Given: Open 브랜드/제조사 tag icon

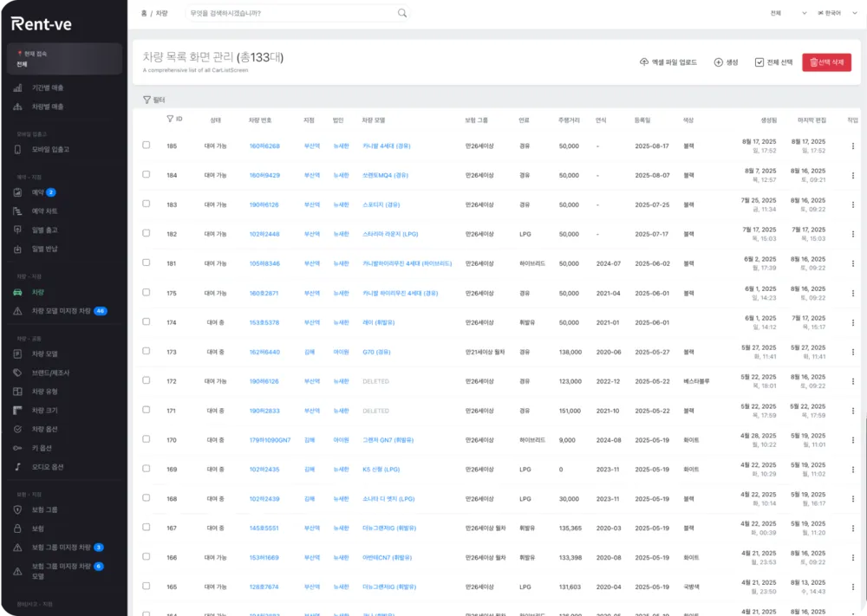Looking at the screenshot, I should pos(17,373).
